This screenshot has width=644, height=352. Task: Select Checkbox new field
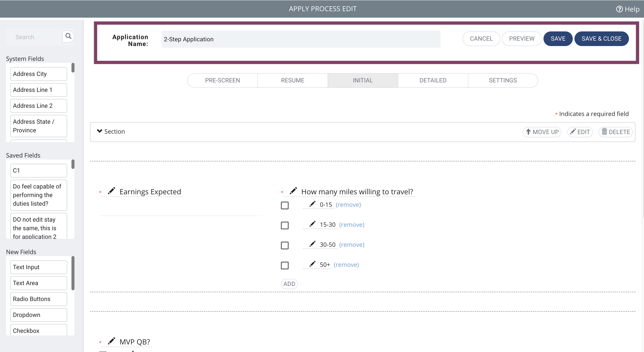(x=39, y=330)
